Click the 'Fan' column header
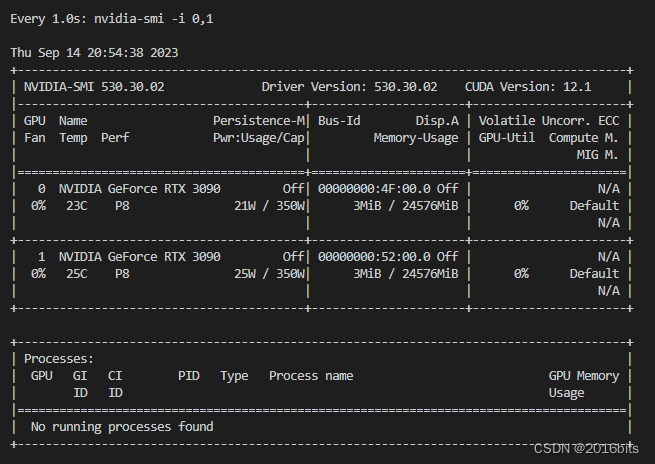The image size is (655, 464). (35, 138)
